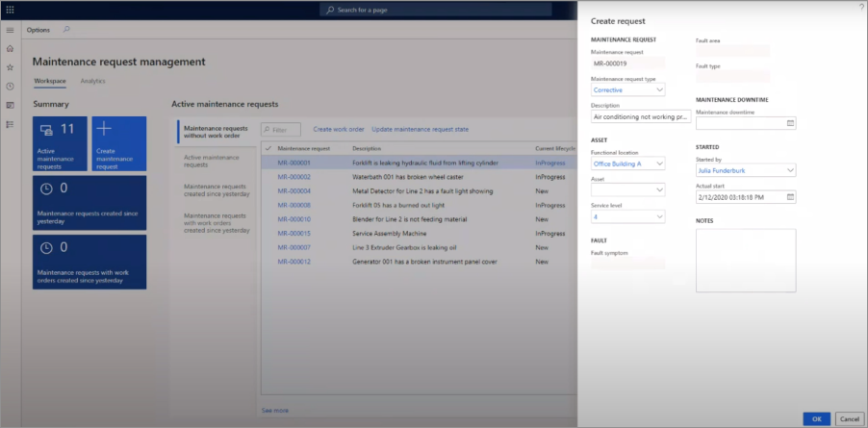Open maintenance request MR-000008 link
The image size is (868, 428).
click(294, 205)
